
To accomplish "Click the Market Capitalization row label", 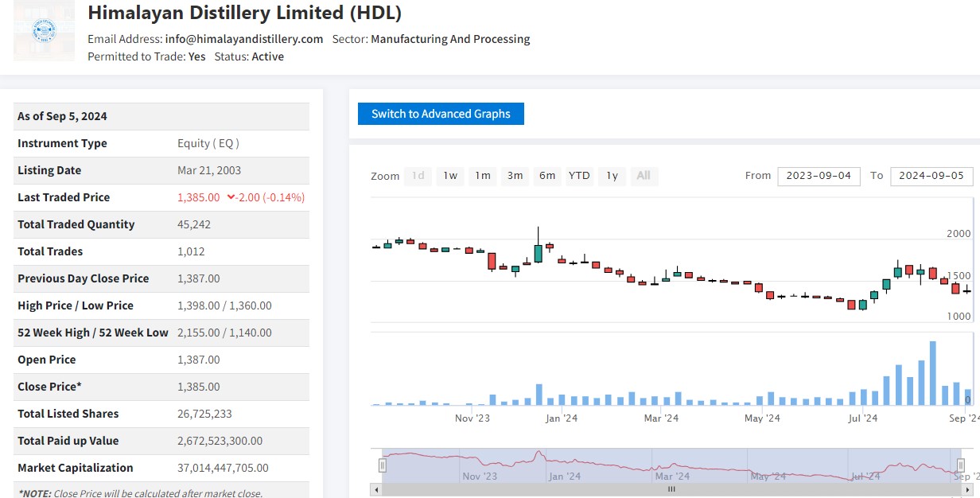I will [76, 468].
